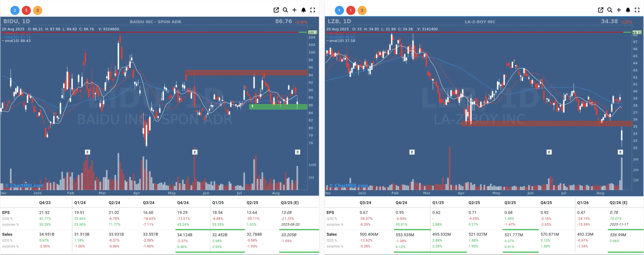Click the Q2/26 (E) column header in LZB table
The width and height of the screenshot is (644, 255).
(618, 203)
